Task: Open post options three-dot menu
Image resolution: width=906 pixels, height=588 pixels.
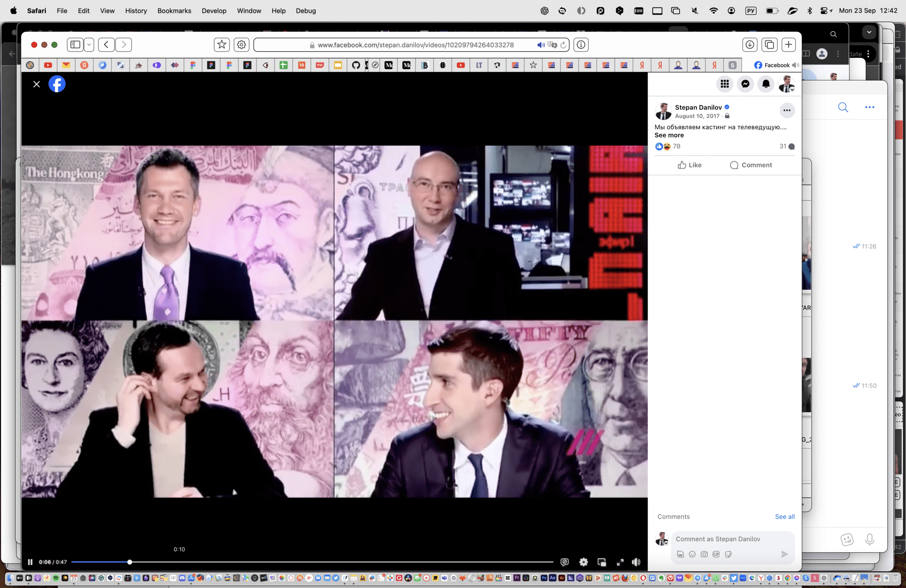Action: [x=787, y=110]
